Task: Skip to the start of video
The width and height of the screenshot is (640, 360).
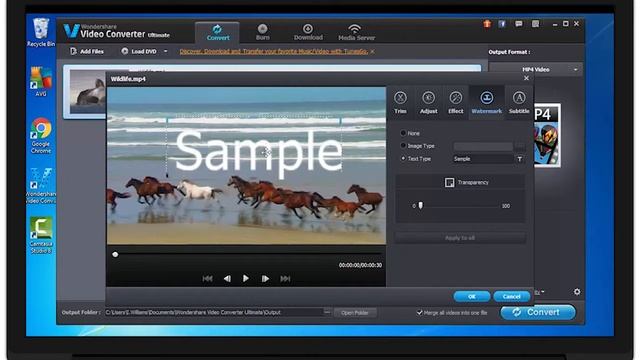Action: 207,279
